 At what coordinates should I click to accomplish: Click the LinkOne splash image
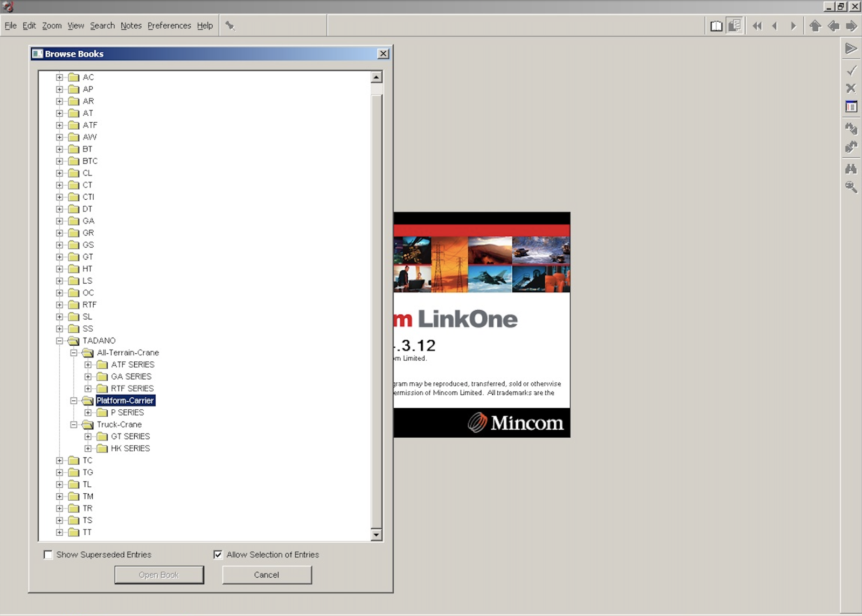482,325
